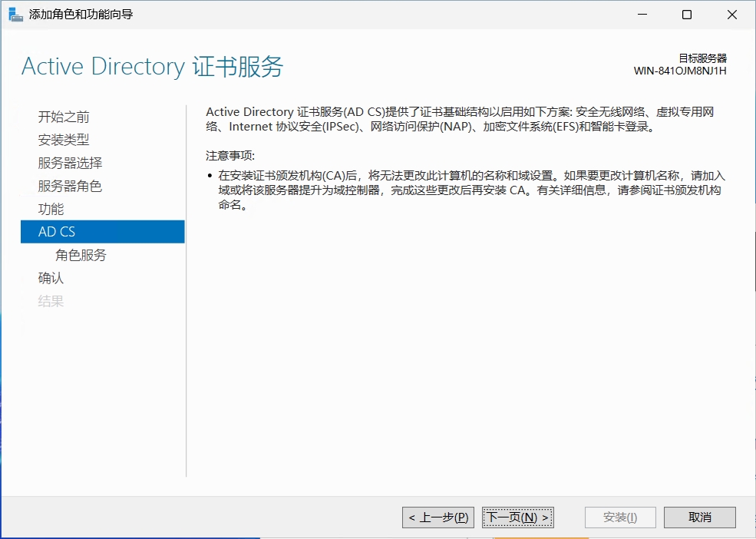Select the AD CS step

[x=103, y=232]
